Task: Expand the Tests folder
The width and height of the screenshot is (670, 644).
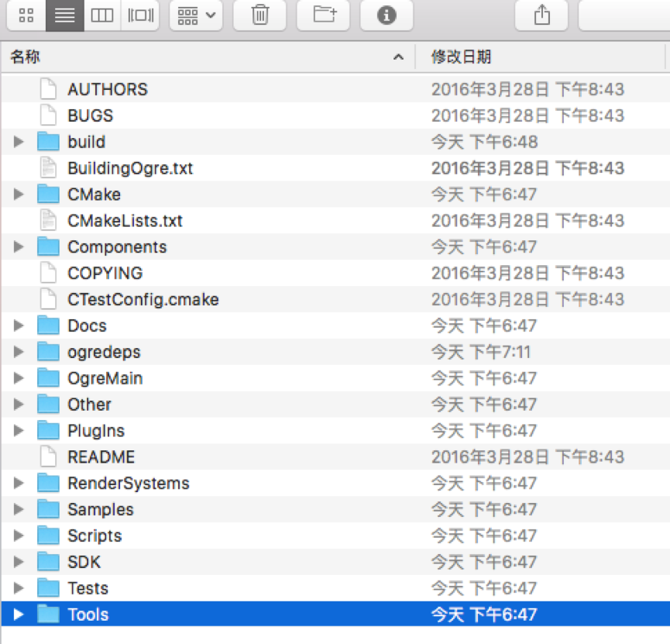Action: pos(19,588)
